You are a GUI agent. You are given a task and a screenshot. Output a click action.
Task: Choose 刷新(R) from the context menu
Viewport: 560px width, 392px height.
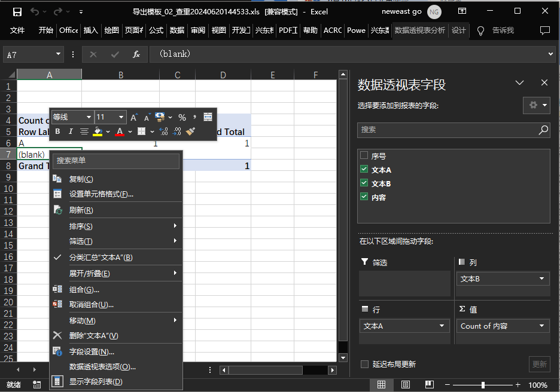(81, 210)
